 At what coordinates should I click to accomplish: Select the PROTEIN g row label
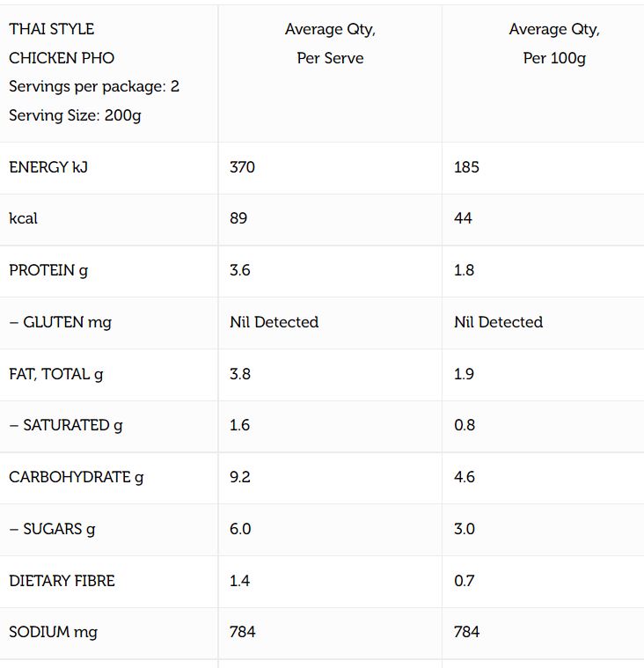[48, 270]
